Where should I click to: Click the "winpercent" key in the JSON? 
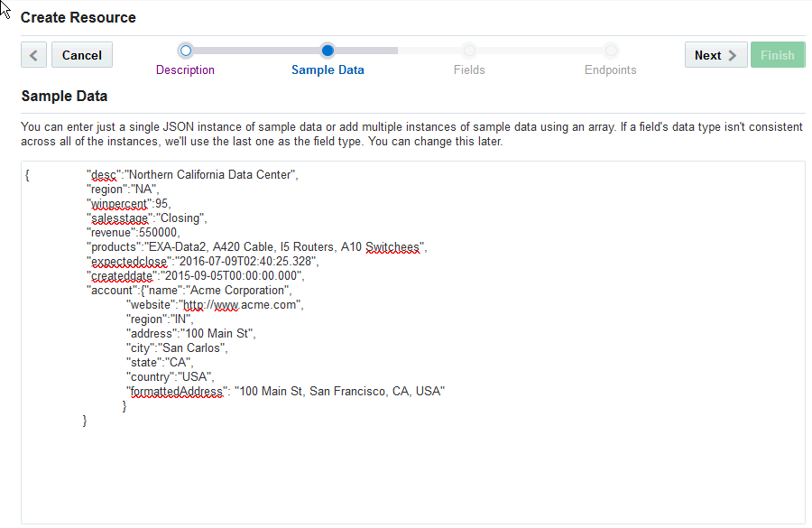pos(118,203)
